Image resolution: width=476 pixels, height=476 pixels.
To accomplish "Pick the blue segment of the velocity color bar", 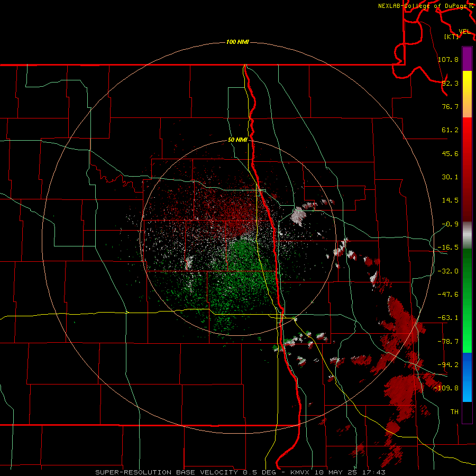I will coord(467,377).
